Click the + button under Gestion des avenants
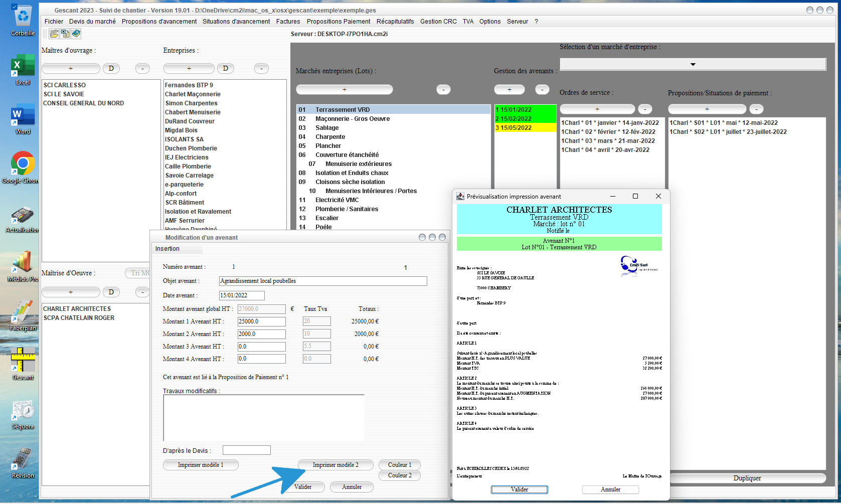Image resolution: width=841 pixels, height=504 pixels. point(510,89)
